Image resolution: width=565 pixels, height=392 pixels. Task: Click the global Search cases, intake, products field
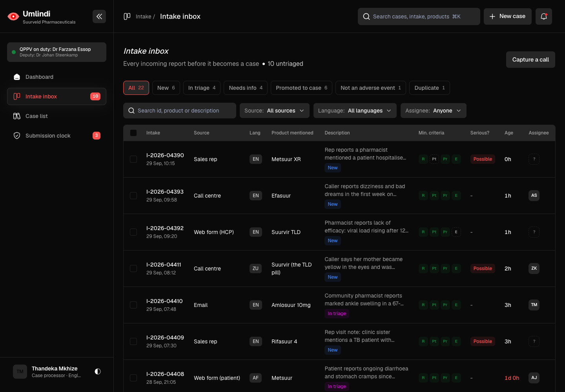419,16
